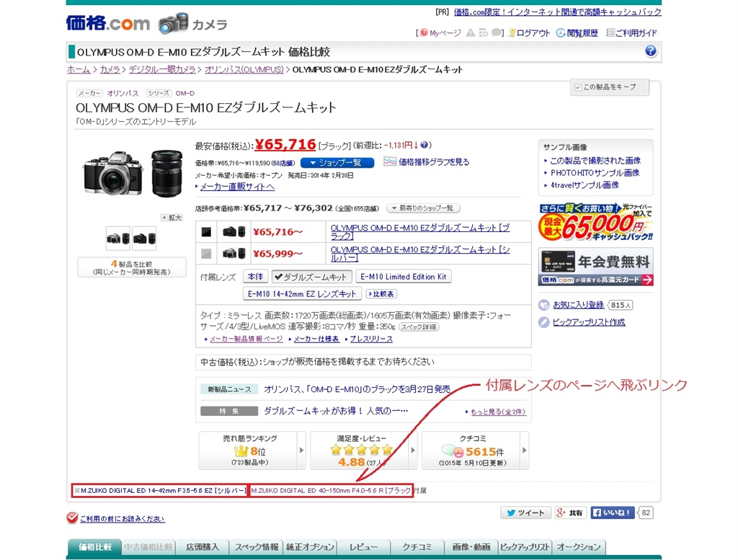Screen dimensions: 738x560
Task: Click the 拡大 enlarge image button
Action: point(172,218)
